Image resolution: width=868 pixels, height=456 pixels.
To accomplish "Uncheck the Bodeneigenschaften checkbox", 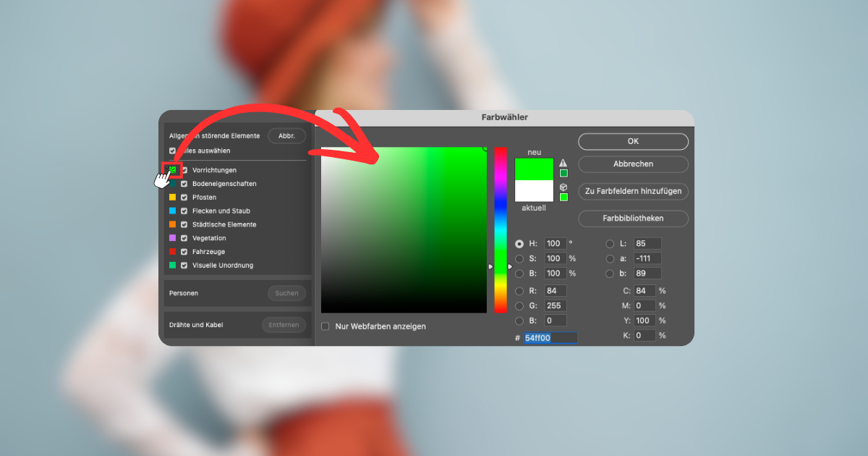I will pyautogui.click(x=184, y=184).
